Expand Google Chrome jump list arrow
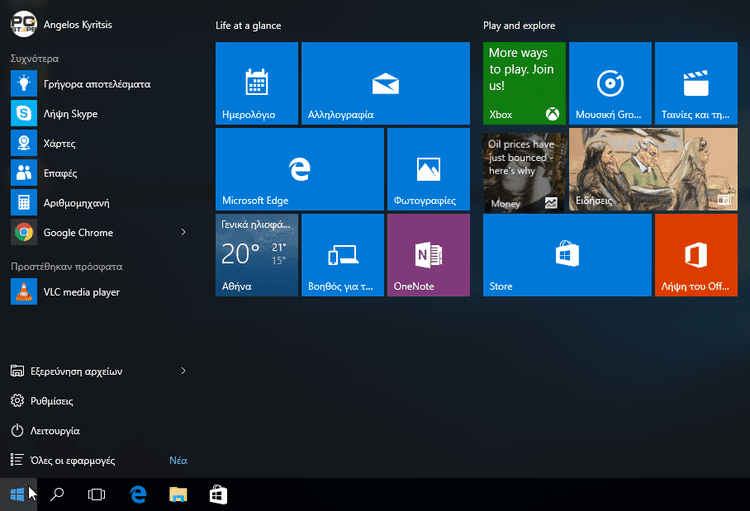This screenshot has height=511, width=750. (183, 233)
